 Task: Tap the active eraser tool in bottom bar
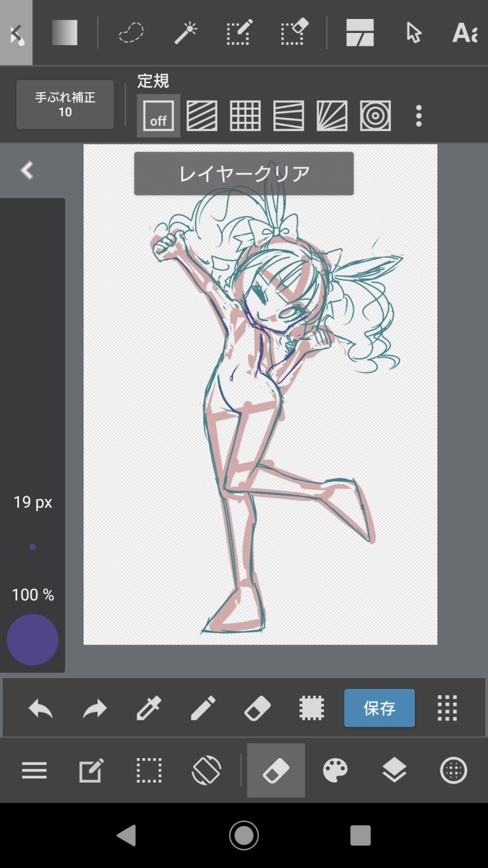[276, 770]
